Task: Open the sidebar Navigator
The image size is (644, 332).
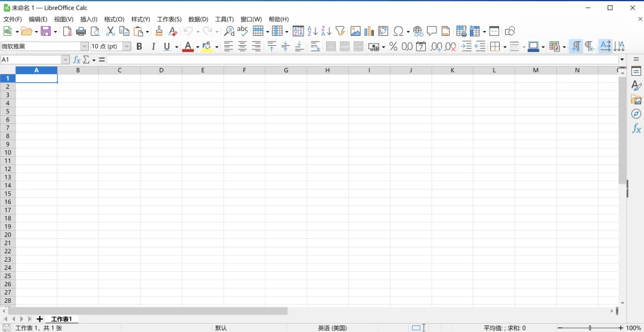Action: (x=636, y=114)
